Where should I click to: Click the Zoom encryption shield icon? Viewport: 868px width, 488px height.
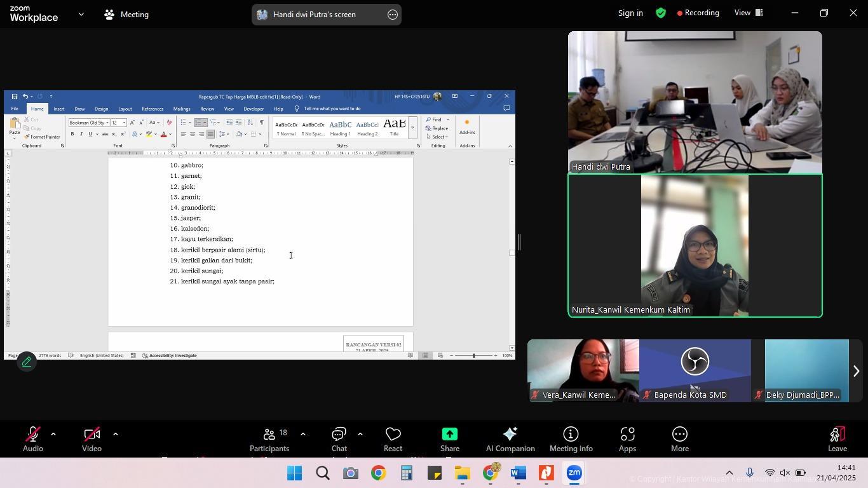pyautogui.click(x=661, y=13)
